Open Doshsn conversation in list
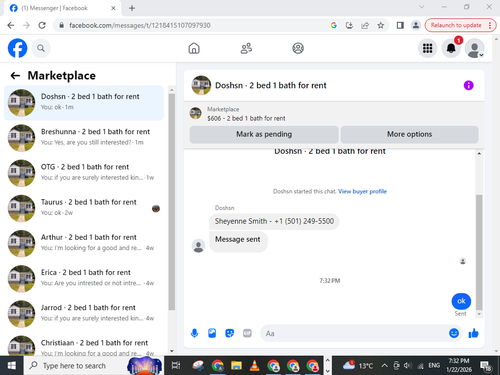The width and height of the screenshot is (500, 375). tap(84, 103)
